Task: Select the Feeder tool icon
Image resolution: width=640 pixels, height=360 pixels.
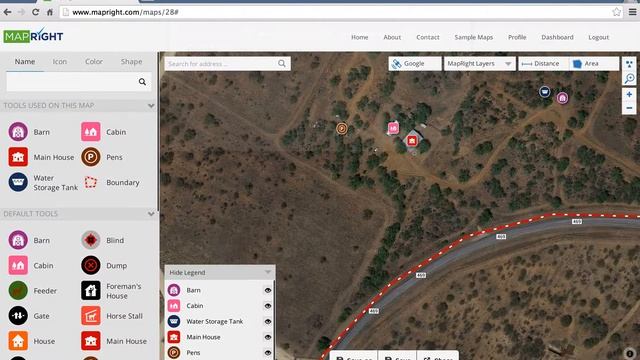Action: pos(18,291)
